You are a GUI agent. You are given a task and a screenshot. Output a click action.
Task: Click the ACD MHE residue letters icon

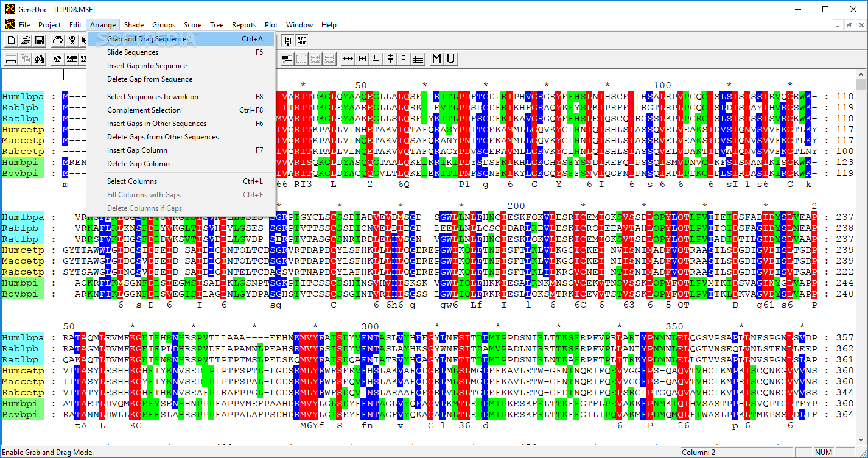302,40
